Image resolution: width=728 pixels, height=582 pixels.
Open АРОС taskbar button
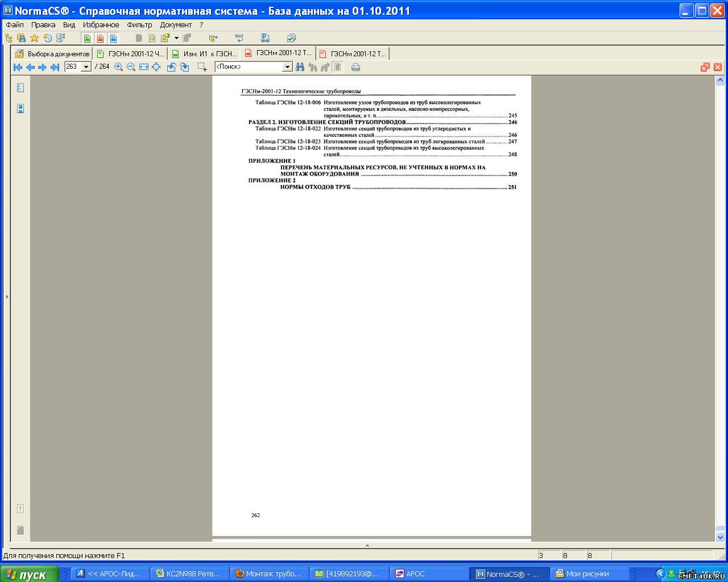click(429, 574)
